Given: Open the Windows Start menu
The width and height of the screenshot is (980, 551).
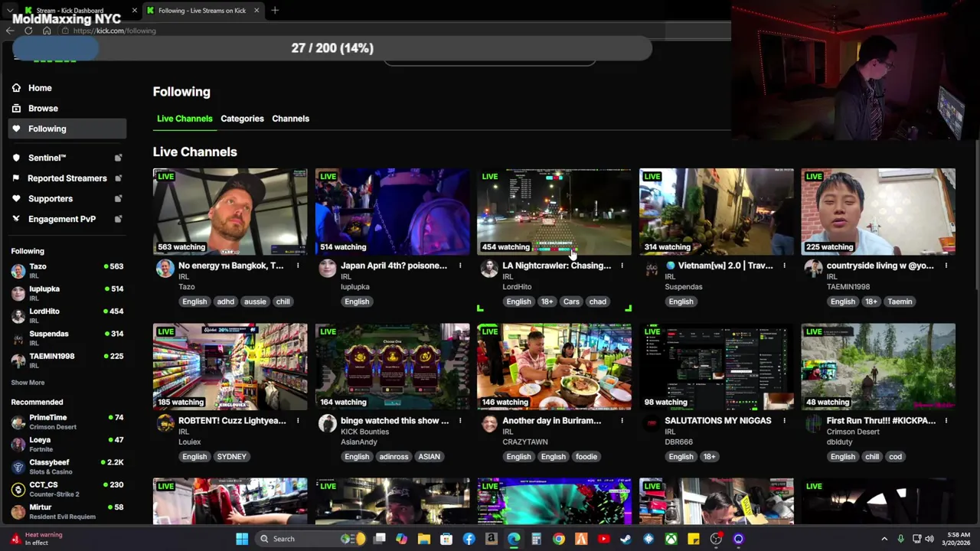Looking at the screenshot, I should (x=242, y=539).
